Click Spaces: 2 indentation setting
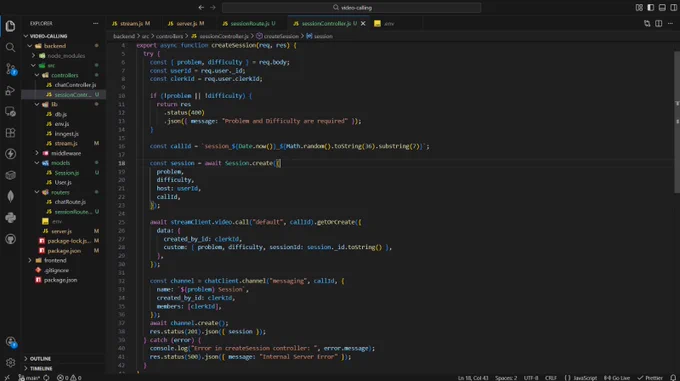 pyautogui.click(x=506, y=378)
